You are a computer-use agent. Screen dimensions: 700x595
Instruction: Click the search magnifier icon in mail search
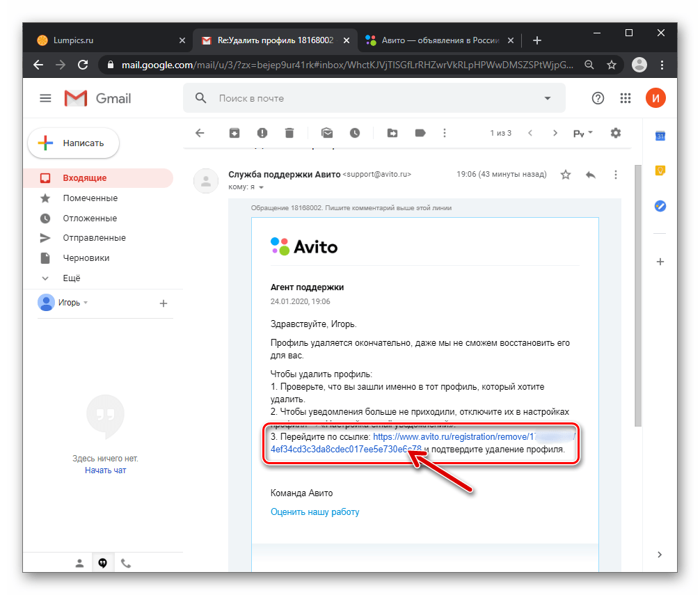201,98
